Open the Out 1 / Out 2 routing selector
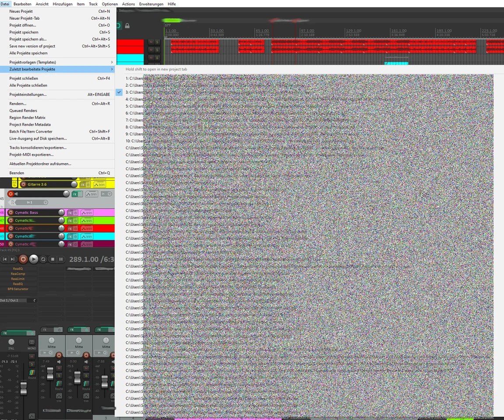 coord(11,300)
